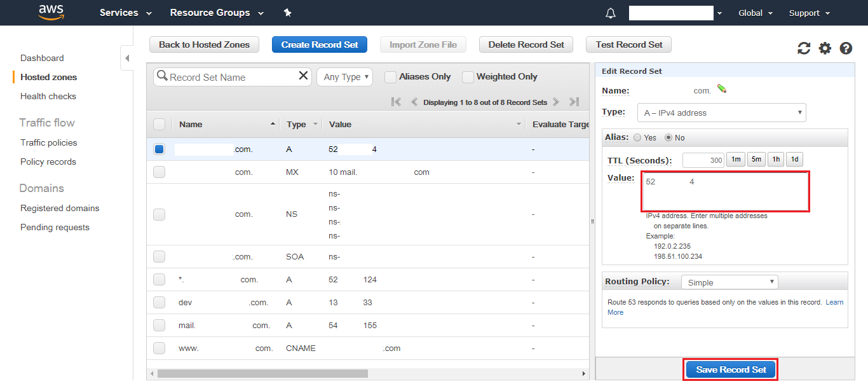Tick the Weighted Only checkbox
Image resolution: width=868 pixels, height=386 pixels.
[x=468, y=77]
